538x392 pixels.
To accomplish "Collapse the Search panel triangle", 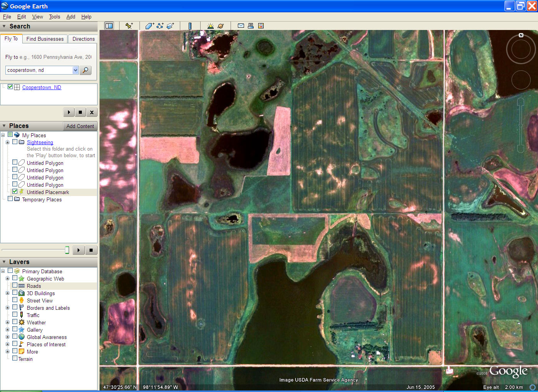I will pyautogui.click(x=4, y=26).
